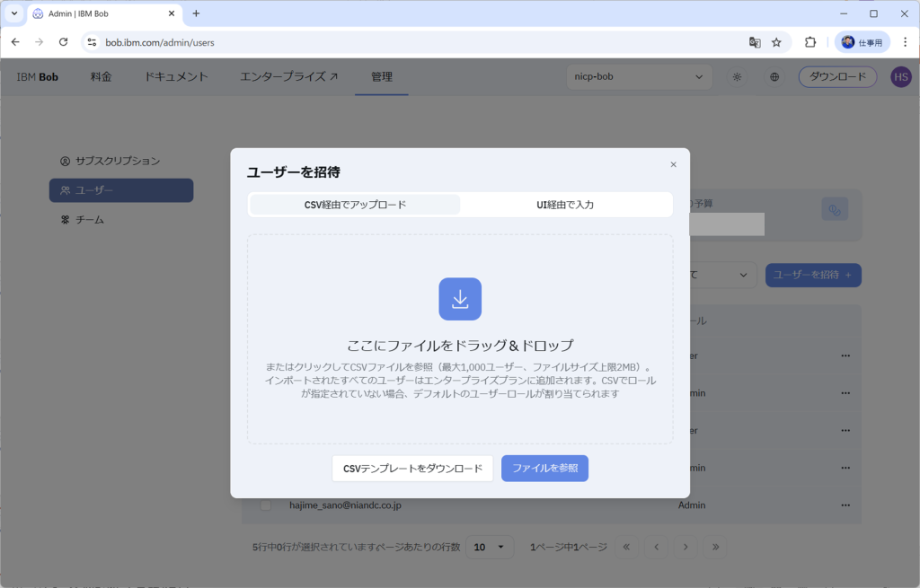920x588 pixels.
Task: Reload the page
Action: coord(64,42)
